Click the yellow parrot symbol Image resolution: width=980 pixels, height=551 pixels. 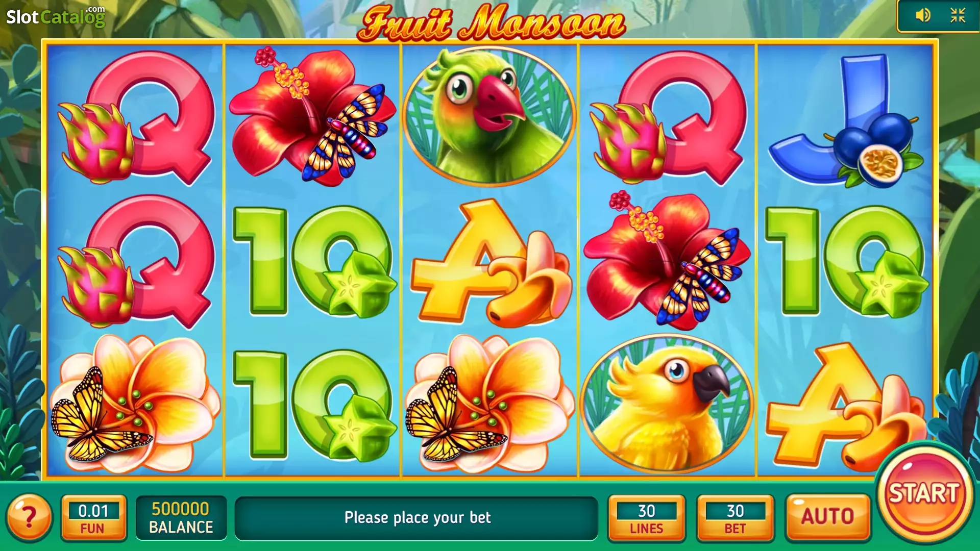tap(667, 403)
